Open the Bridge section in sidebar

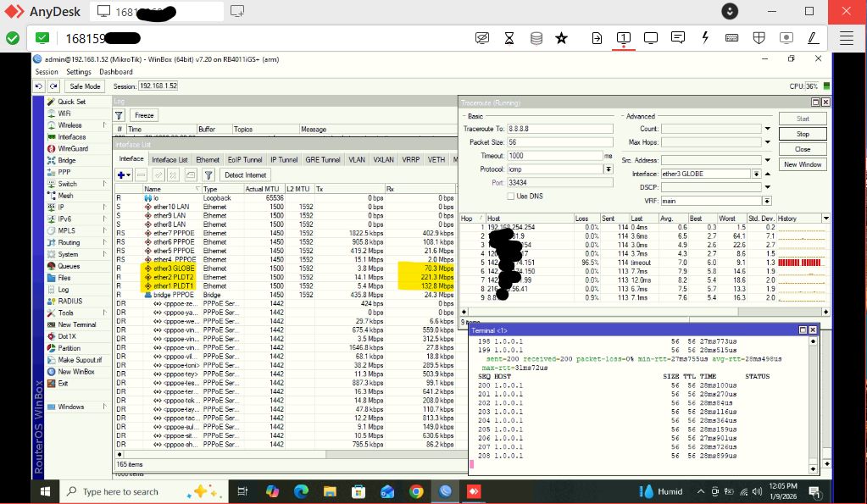pos(66,160)
